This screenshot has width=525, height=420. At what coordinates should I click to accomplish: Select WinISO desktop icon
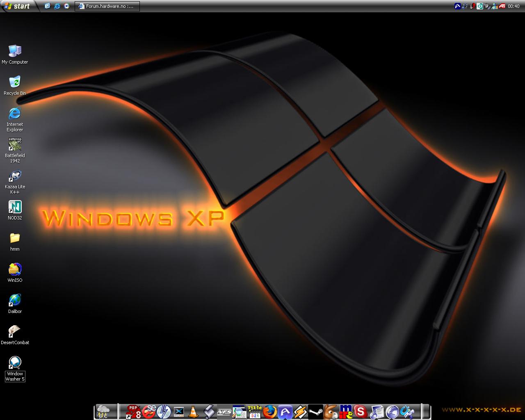(15, 273)
